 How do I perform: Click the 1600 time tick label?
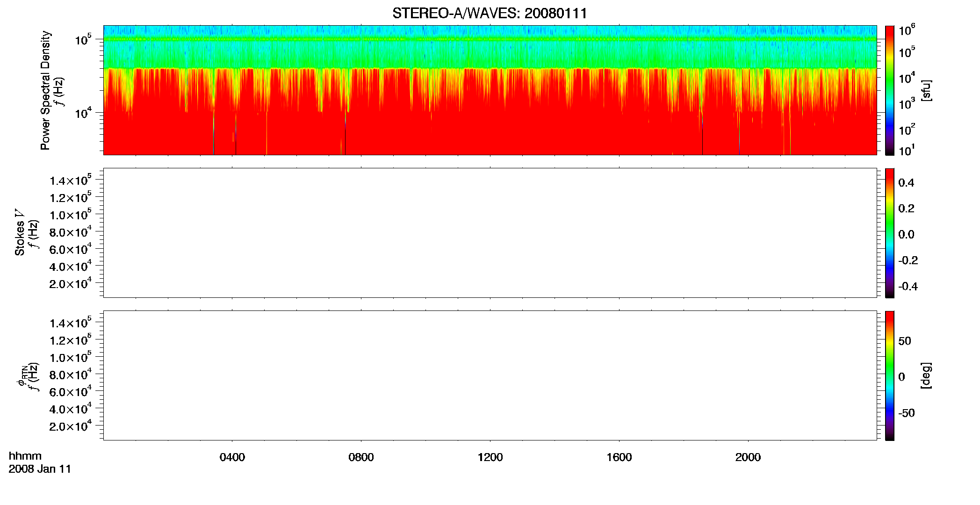click(x=619, y=457)
